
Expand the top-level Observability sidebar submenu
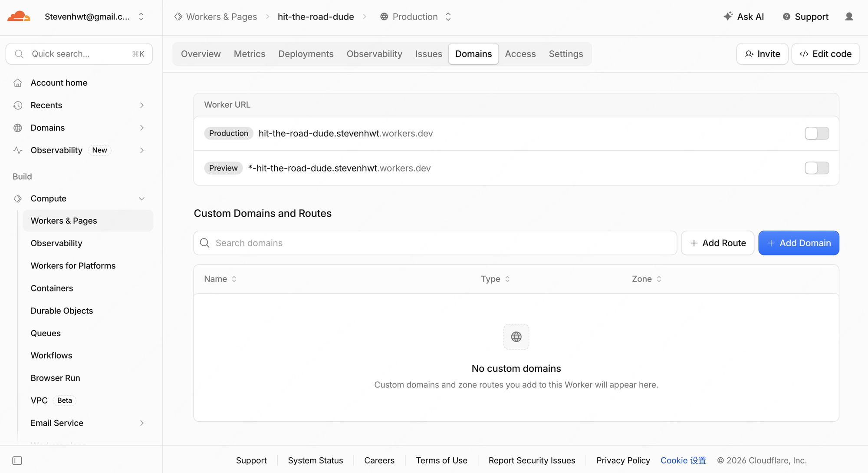tap(142, 150)
